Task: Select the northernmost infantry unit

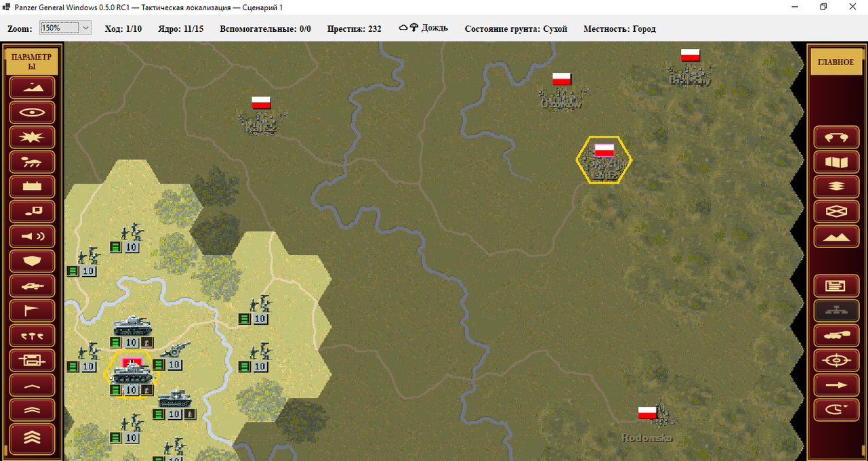Action: point(133,233)
